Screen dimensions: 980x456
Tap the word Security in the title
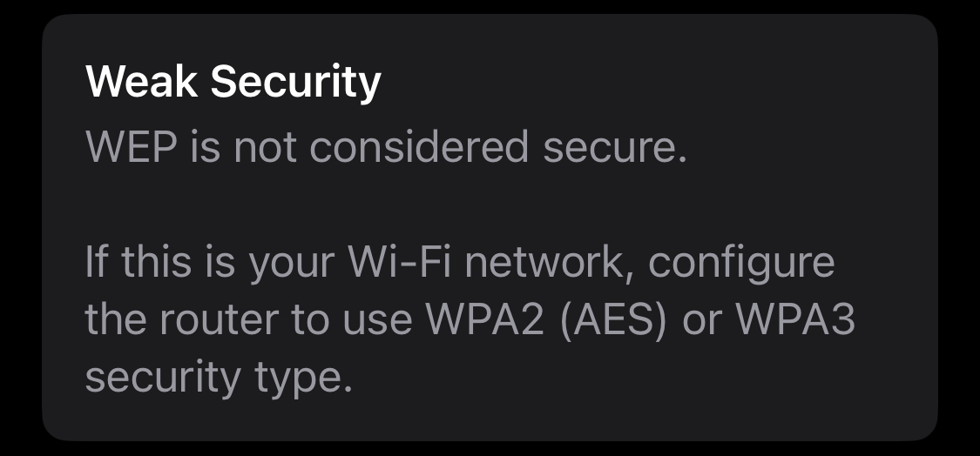click(x=296, y=83)
